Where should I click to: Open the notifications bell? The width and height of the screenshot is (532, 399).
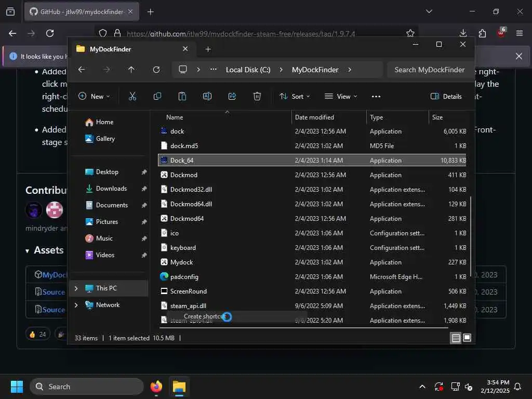pos(518,387)
